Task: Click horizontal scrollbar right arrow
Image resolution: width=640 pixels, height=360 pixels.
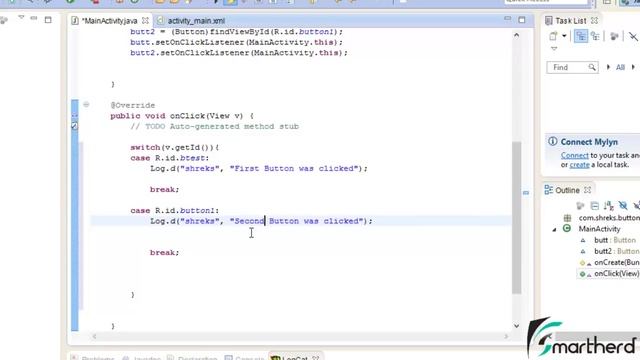Action: coord(506,336)
